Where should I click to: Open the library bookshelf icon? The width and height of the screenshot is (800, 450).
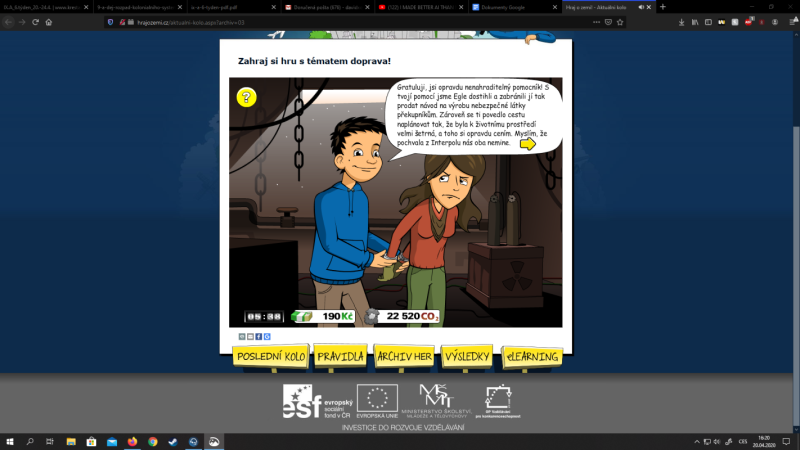[695, 22]
